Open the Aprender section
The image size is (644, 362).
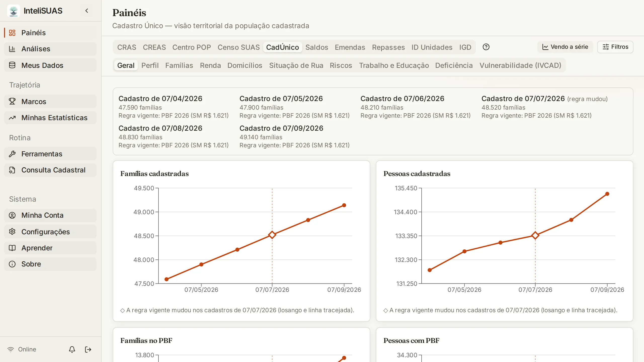coord(50,248)
